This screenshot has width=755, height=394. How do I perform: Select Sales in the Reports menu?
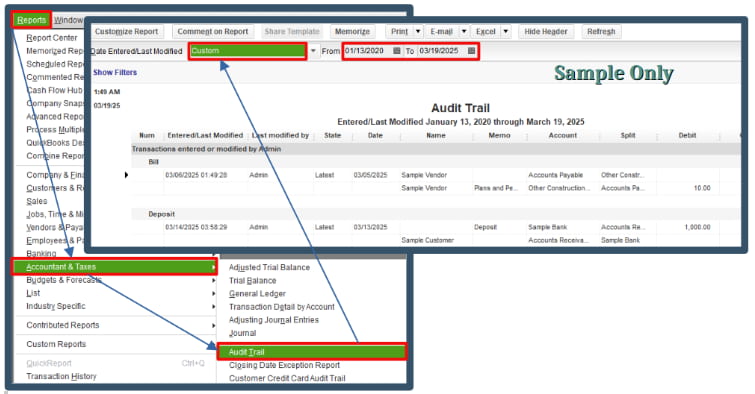point(37,201)
